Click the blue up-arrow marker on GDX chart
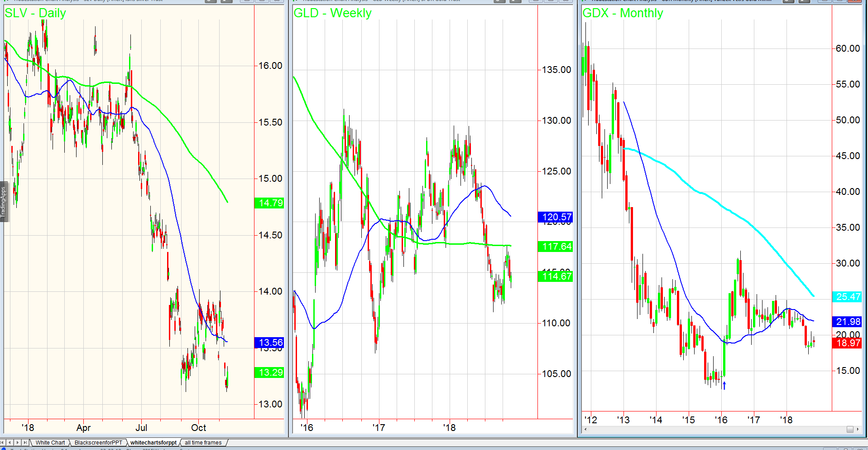Viewport: 868px width, 450px height. [724, 386]
